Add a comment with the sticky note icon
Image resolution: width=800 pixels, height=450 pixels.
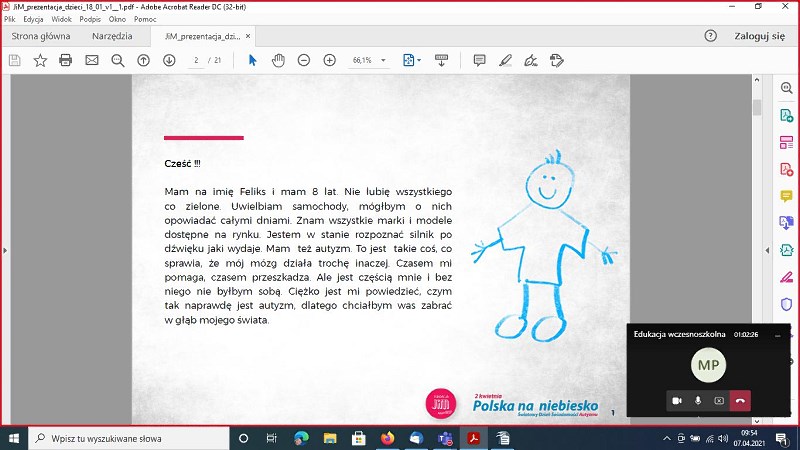479,60
